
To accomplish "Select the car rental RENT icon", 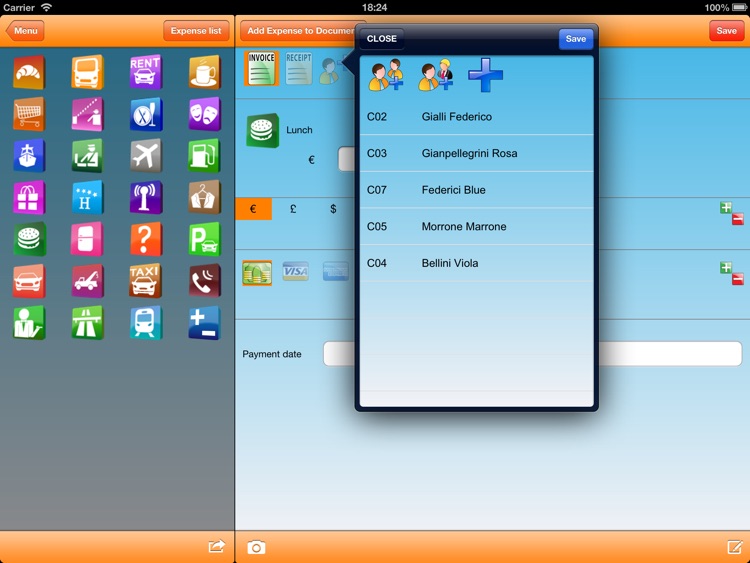I will coord(146,72).
